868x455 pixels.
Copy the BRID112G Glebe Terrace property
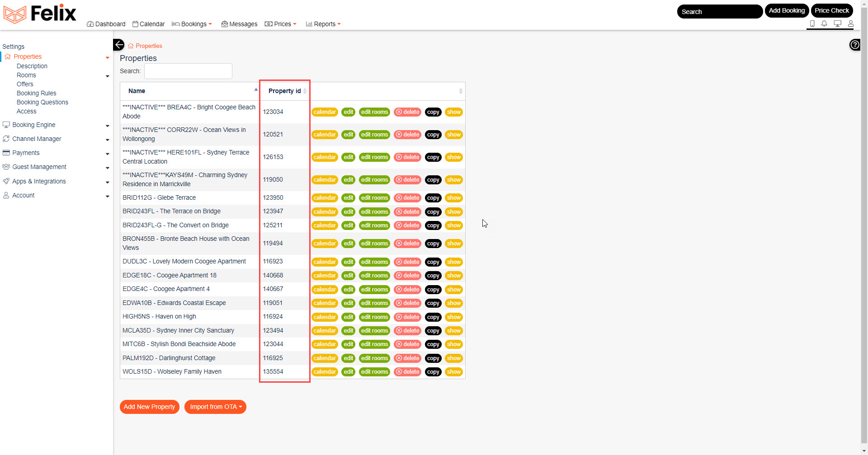(433, 198)
